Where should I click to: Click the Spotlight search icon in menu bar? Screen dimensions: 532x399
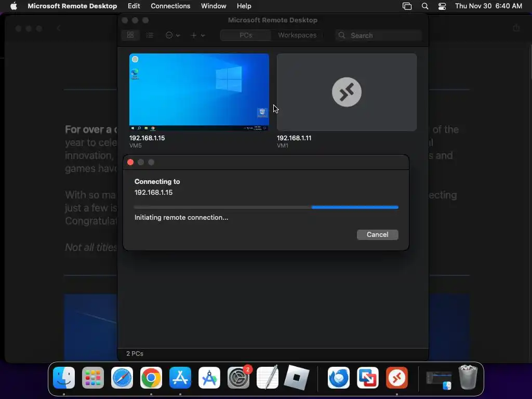[x=424, y=6]
